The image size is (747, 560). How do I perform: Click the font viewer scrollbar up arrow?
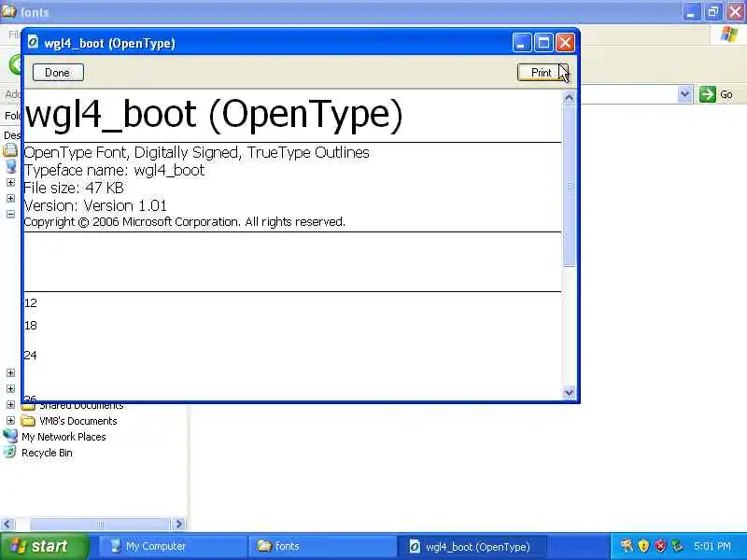pyautogui.click(x=569, y=98)
